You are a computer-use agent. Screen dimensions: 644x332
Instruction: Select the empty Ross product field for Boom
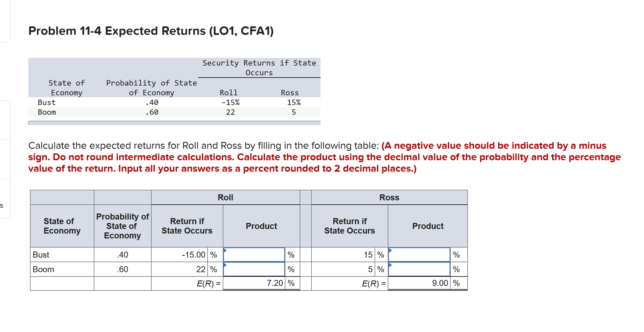(419, 269)
